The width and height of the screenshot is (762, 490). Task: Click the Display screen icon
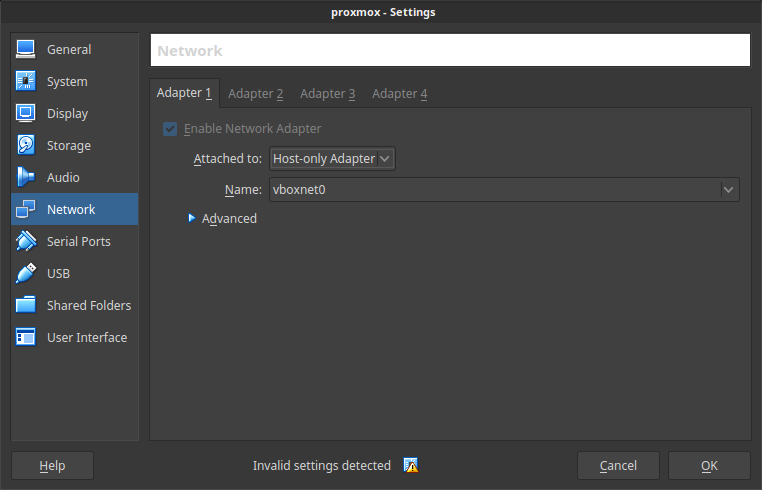click(25, 113)
